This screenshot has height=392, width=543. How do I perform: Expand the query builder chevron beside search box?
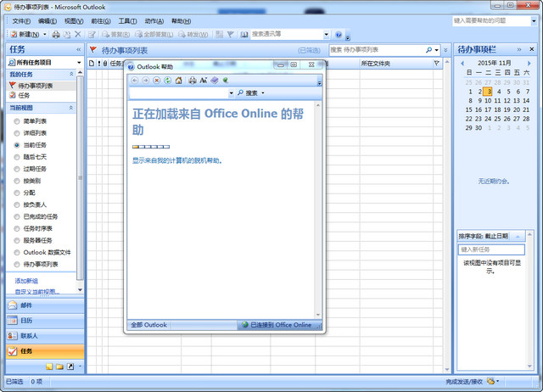click(x=445, y=50)
